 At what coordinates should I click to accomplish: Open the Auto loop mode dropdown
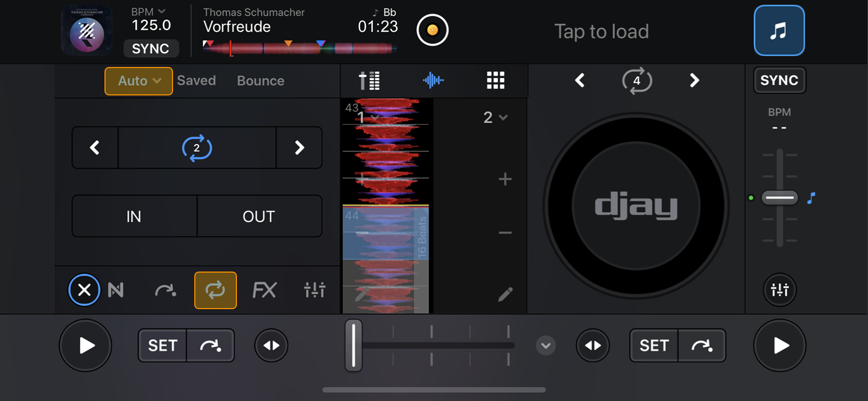[x=138, y=81]
